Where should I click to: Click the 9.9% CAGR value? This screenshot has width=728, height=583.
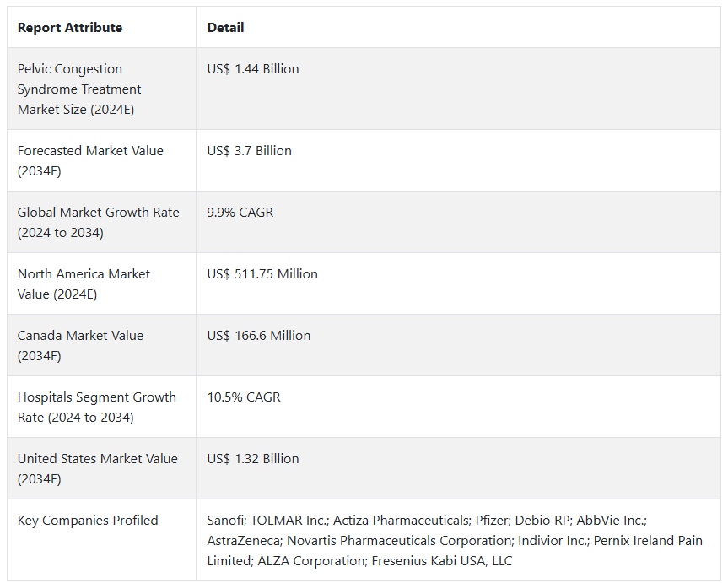pos(240,213)
